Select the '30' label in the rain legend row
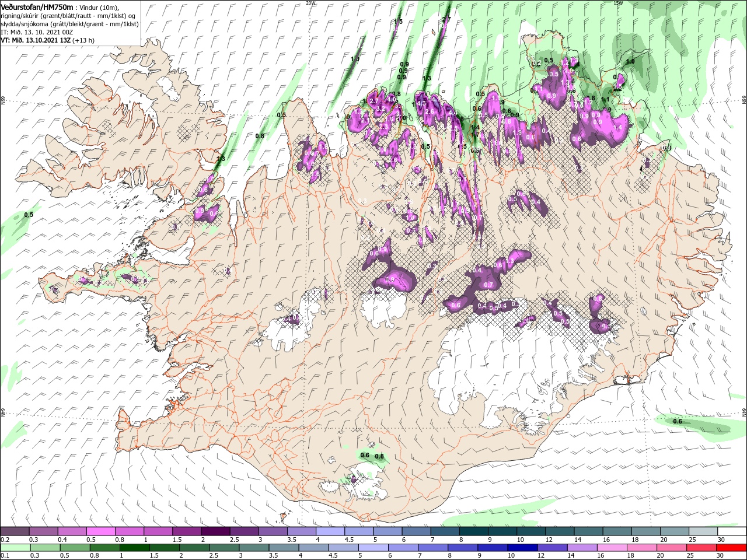This screenshot has height=560, width=747. (x=721, y=556)
